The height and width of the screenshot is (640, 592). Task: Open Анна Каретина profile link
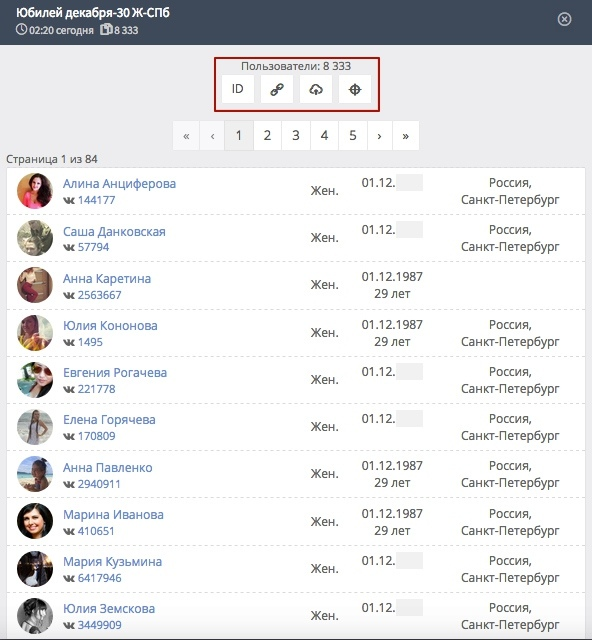[107, 279]
